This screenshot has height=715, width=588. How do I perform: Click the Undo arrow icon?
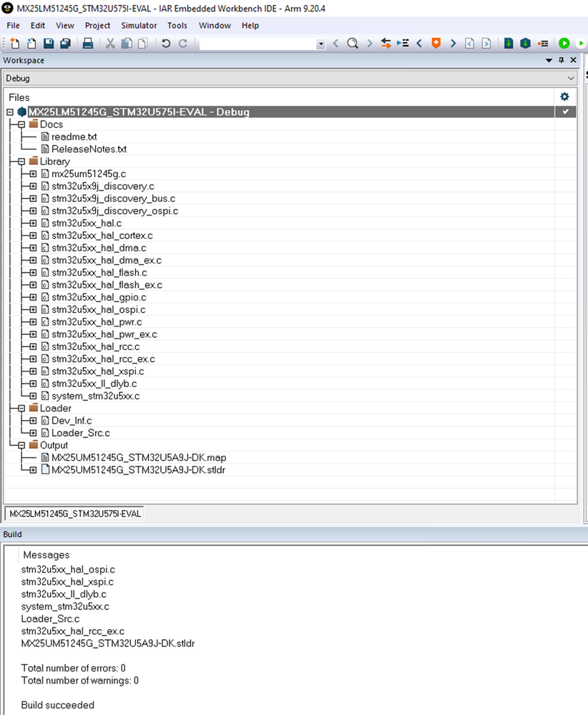pos(166,44)
